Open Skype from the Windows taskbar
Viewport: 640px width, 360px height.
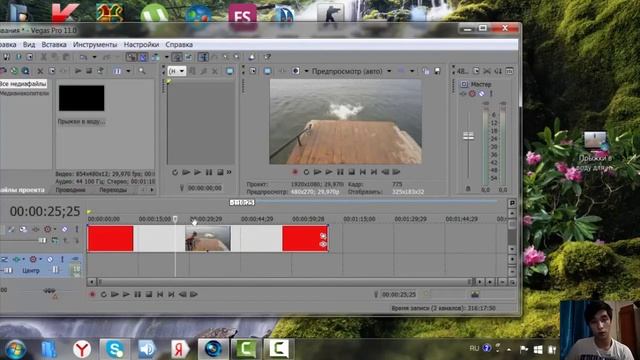coord(115,349)
